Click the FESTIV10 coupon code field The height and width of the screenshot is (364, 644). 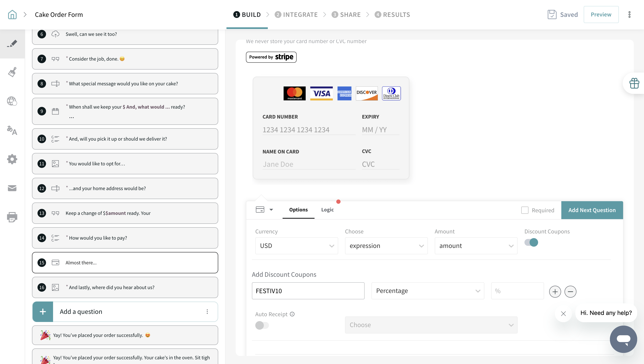point(308,291)
